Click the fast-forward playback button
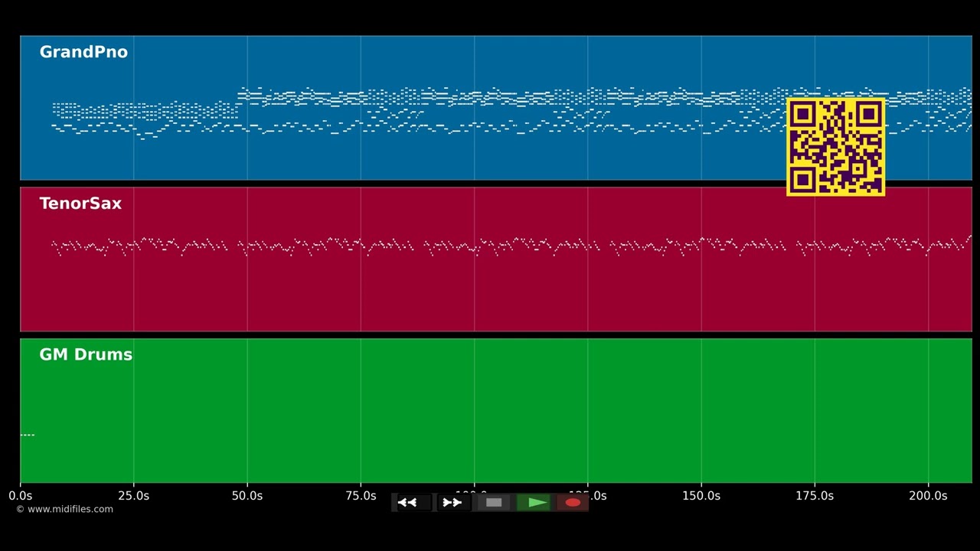980x551 pixels. pos(452,503)
